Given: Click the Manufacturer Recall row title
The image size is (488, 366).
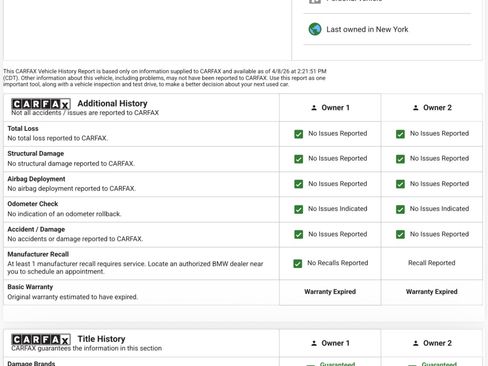Looking at the screenshot, I should tap(38, 254).
